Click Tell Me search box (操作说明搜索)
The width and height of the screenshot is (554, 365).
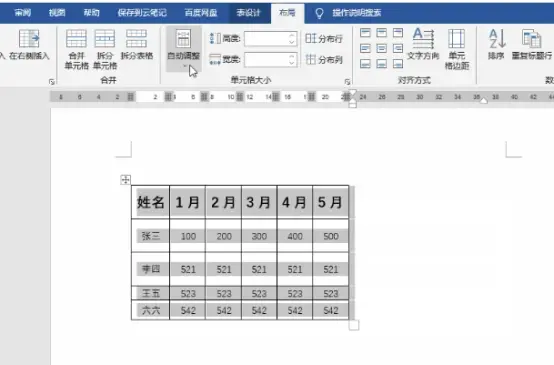[x=356, y=13]
